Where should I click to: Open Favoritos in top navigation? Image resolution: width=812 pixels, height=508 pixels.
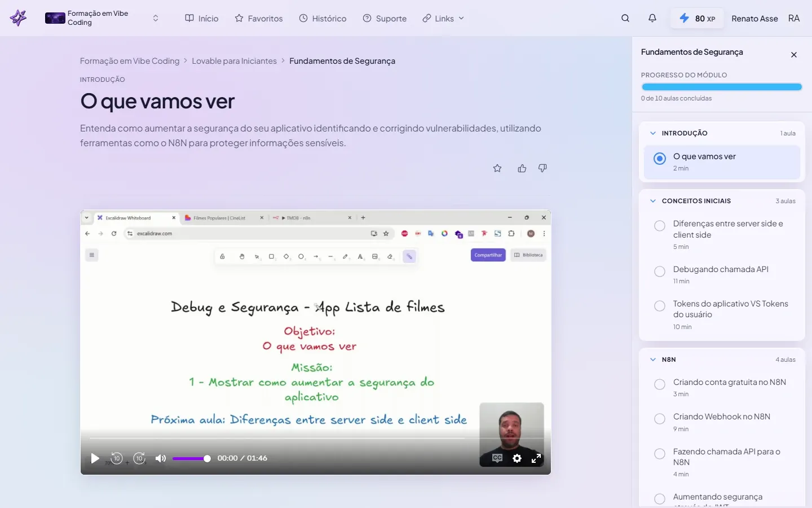259,18
